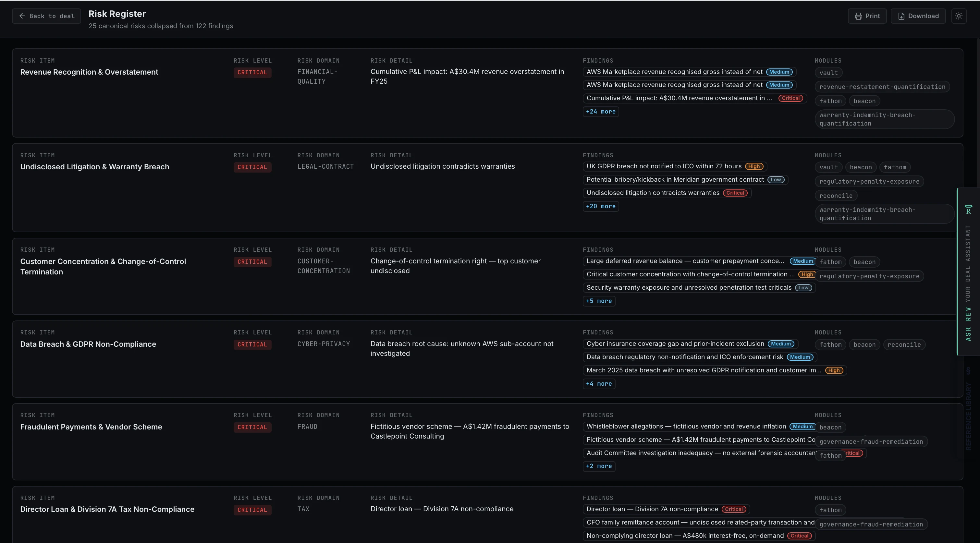Open the Reference Library side tab

coord(968,409)
